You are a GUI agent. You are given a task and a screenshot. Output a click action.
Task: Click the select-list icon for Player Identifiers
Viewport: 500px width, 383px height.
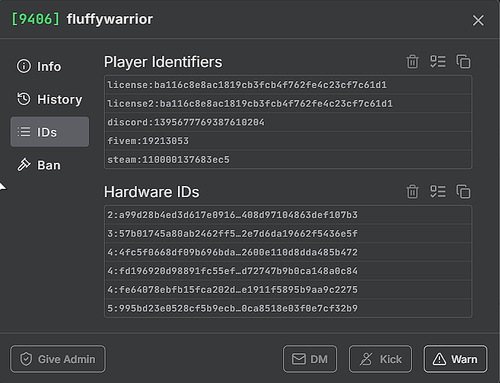pos(438,62)
